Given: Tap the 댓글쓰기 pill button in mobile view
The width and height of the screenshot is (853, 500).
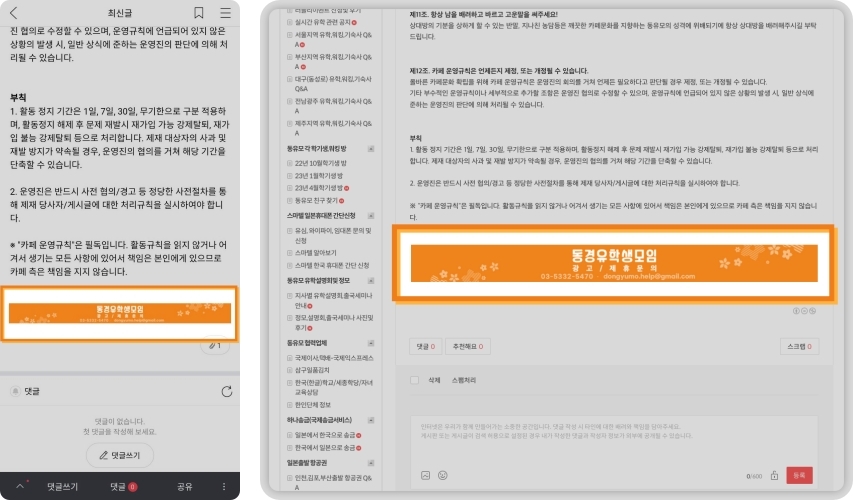Looking at the screenshot, I should (x=120, y=455).
